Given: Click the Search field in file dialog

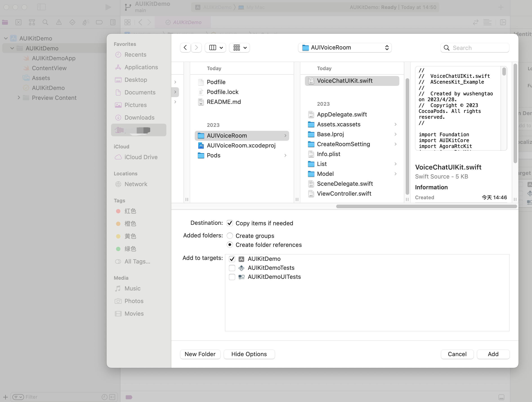Looking at the screenshot, I should (x=475, y=48).
